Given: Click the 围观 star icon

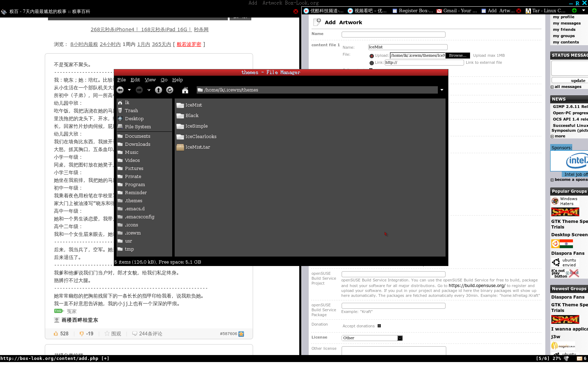Looking at the screenshot, I should (107, 334).
